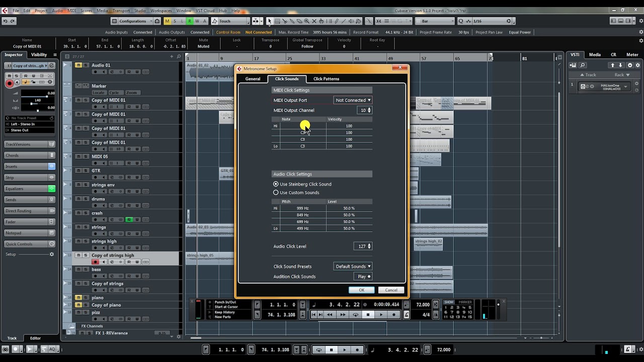Open the Transport menu
The width and height of the screenshot is (644, 362).
121,11
